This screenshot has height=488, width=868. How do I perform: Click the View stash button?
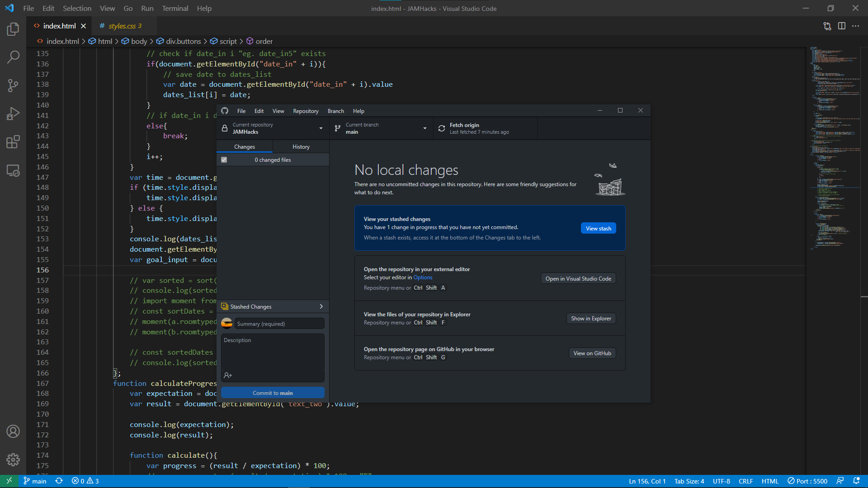tap(598, 229)
